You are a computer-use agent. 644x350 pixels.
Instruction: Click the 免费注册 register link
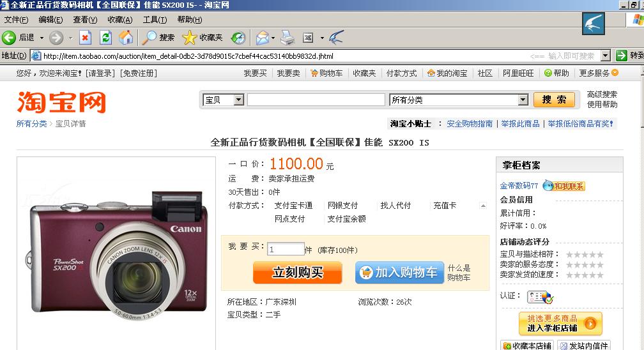point(139,73)
